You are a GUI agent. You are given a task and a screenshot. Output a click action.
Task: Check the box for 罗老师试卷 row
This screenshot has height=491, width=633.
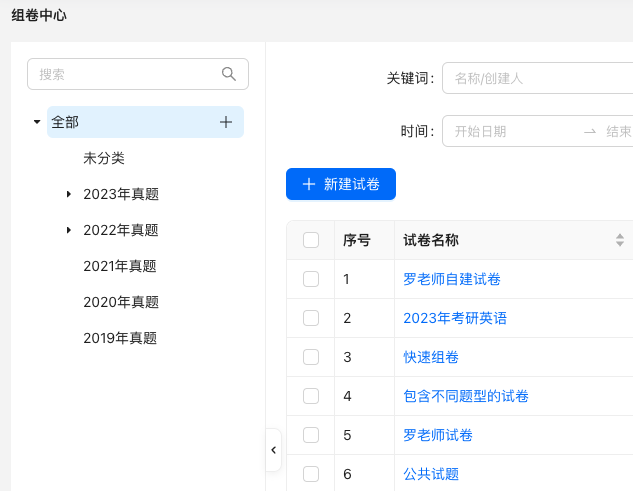(311, 435)
